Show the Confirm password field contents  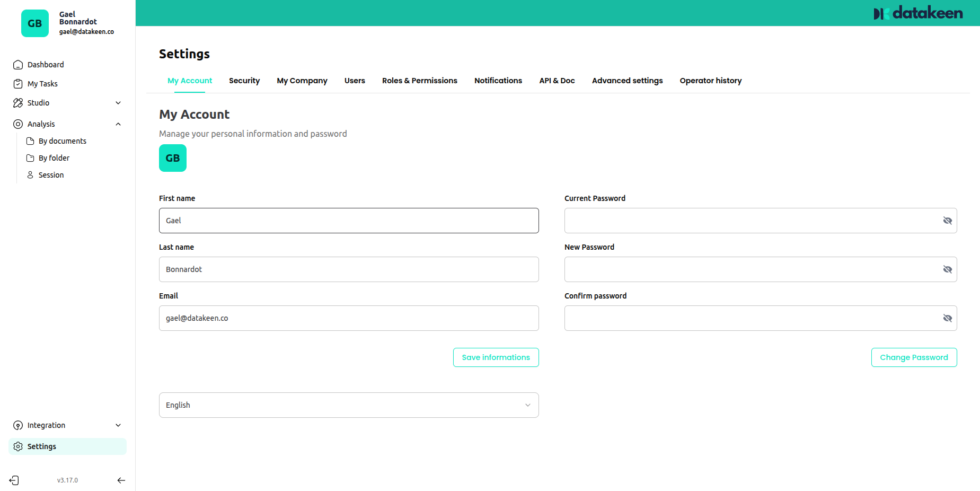click(x=947, y=318)
